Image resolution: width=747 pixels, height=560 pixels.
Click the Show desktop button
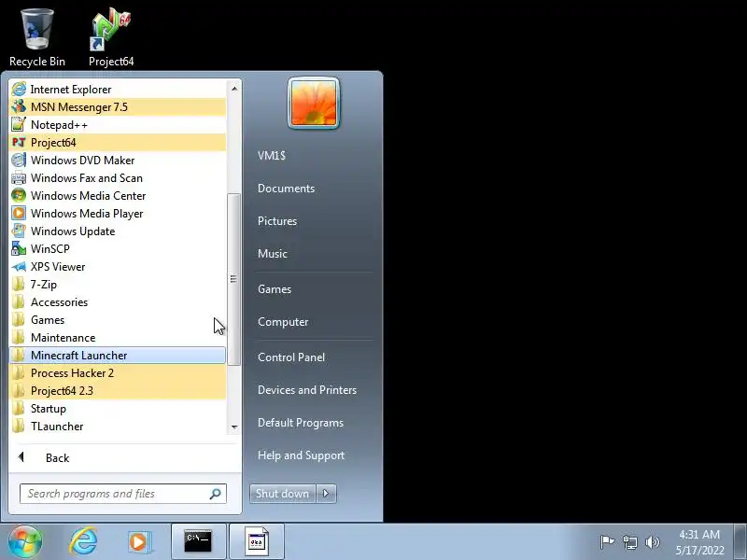pos(740,541)
